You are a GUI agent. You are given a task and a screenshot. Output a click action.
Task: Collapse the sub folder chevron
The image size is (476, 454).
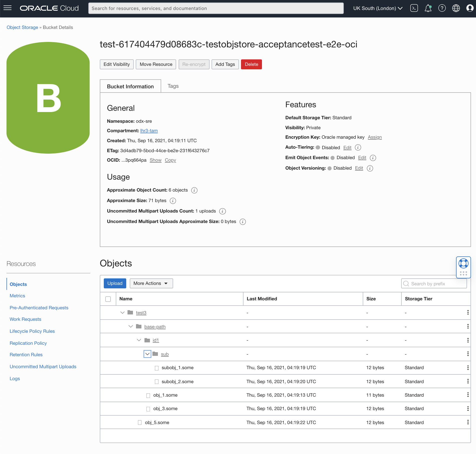tap(147, 354)
